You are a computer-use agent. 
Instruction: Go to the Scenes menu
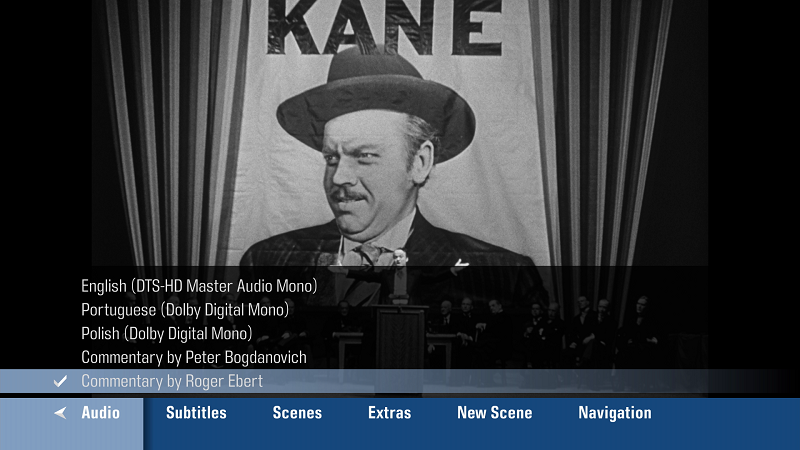pyautogui.click(x=297, y=413)
